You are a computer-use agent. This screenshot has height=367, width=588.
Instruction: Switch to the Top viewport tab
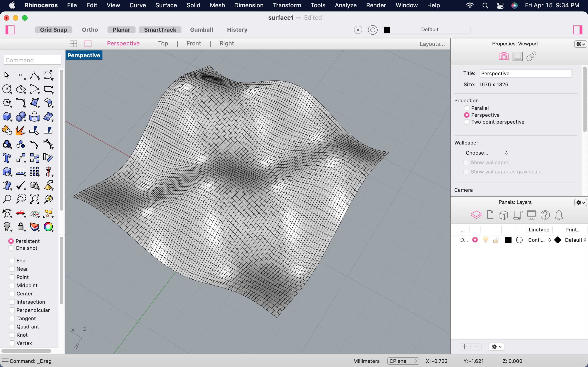163,44
